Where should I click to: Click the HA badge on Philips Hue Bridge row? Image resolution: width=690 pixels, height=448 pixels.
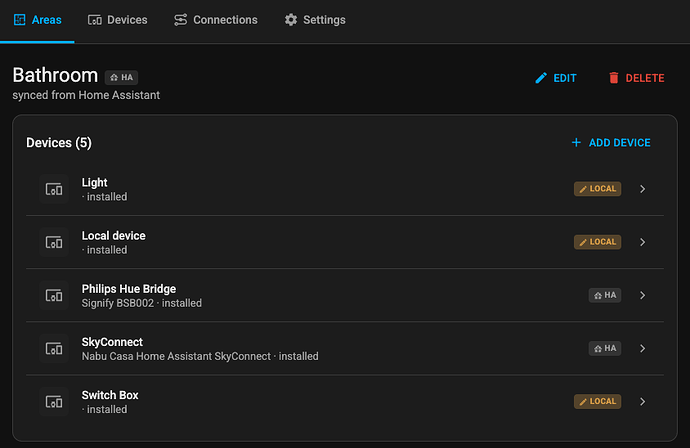pyautogui.click(x=605, y=295)
